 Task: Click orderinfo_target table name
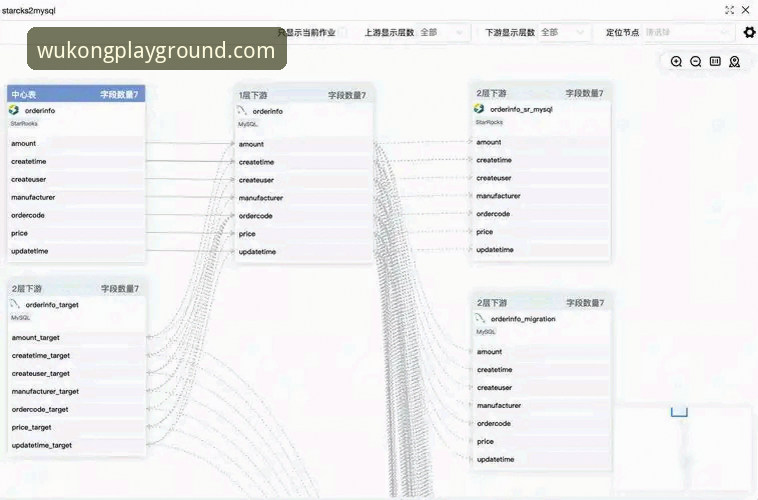52,304
